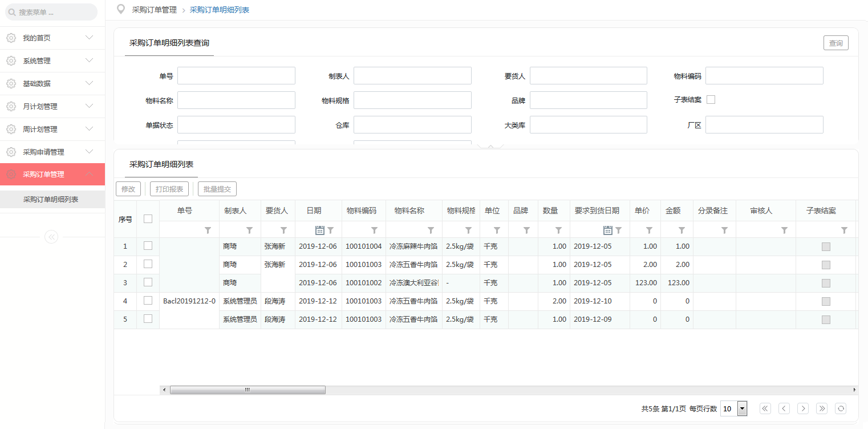Expand the 采购申请管理 menu chevron
Screen dimensions: 868x429
(90, 151)
